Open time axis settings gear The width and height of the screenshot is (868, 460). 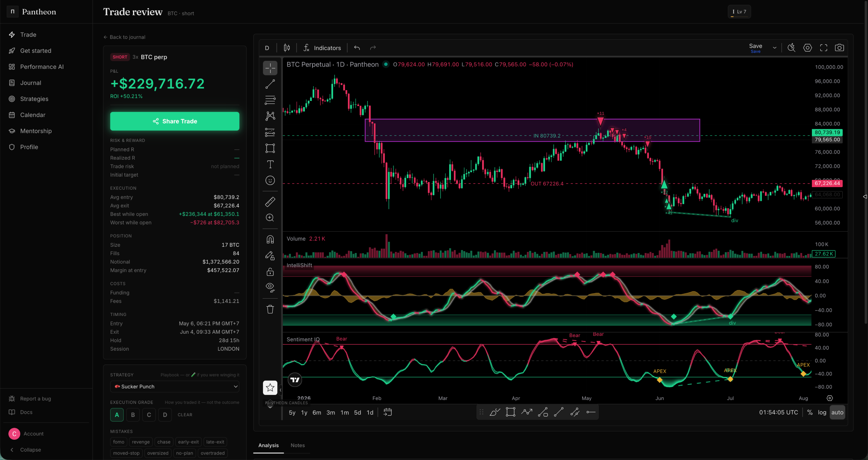pos(830,398)
